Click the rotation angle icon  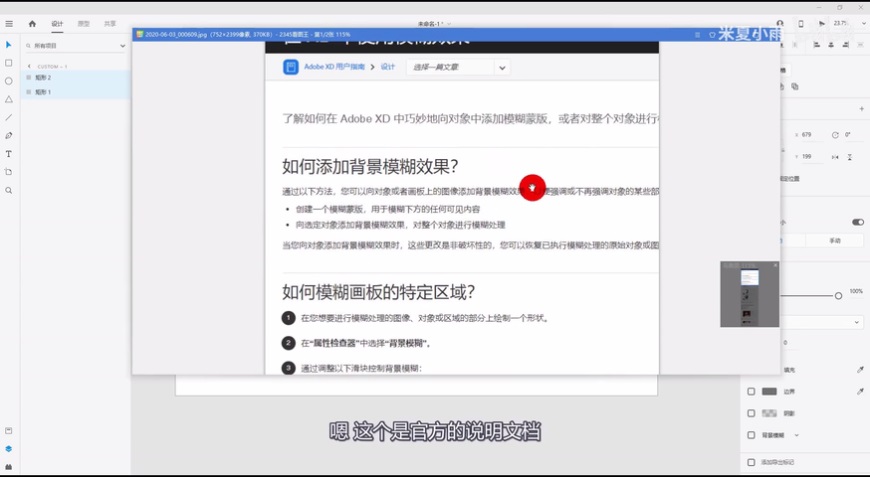[x=835, y=135]
